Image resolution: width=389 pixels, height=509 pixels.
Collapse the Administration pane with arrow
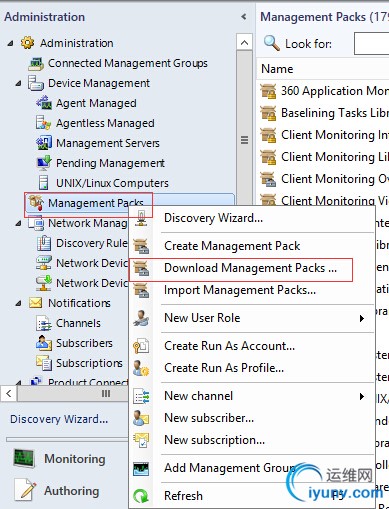coord(244,17)
